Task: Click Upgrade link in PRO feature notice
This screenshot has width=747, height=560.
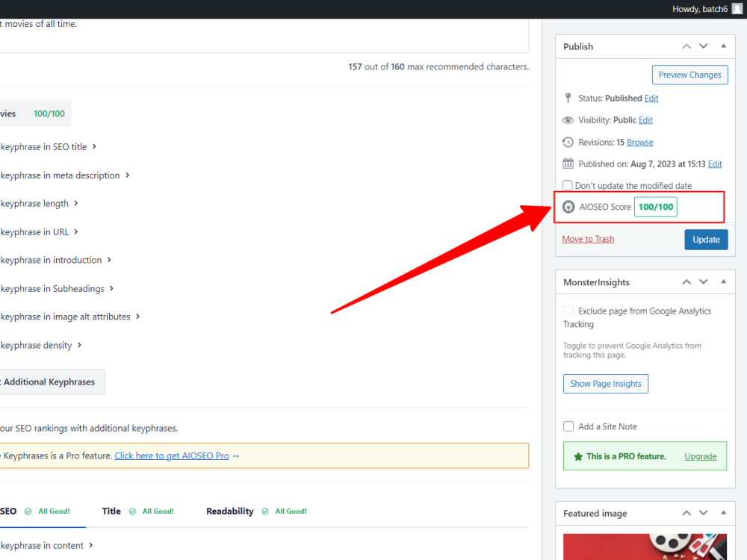Action: [701, 456]
